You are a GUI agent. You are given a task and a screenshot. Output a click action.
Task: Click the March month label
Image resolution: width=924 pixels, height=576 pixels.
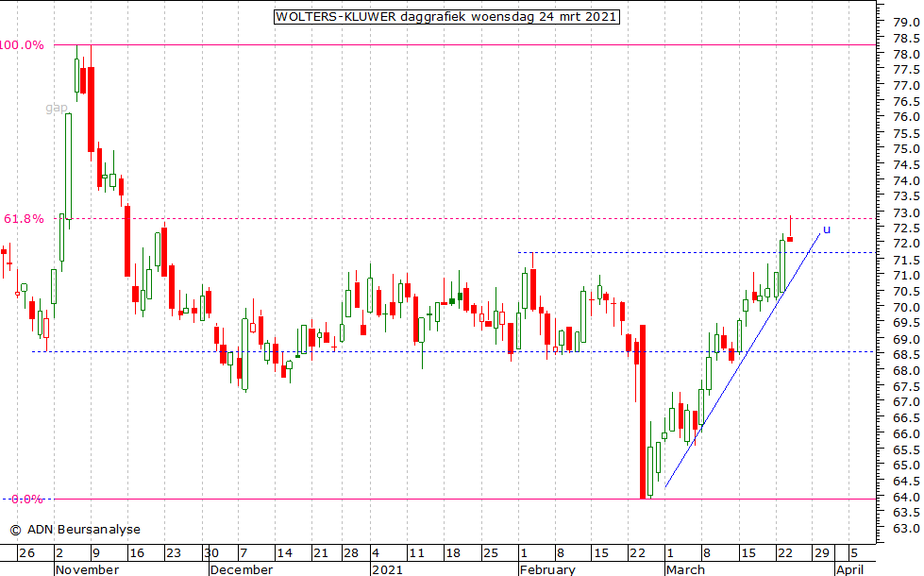tap(685, 569)
